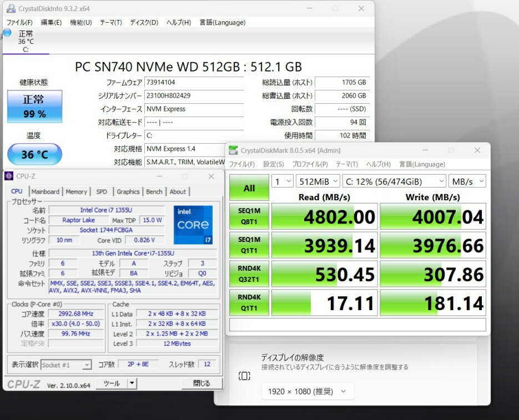The image size is (519, 420).
Task: Open the ツール dropdown arrow in CPU-Z
Action: pyautogui.click(x=132, y=383)
